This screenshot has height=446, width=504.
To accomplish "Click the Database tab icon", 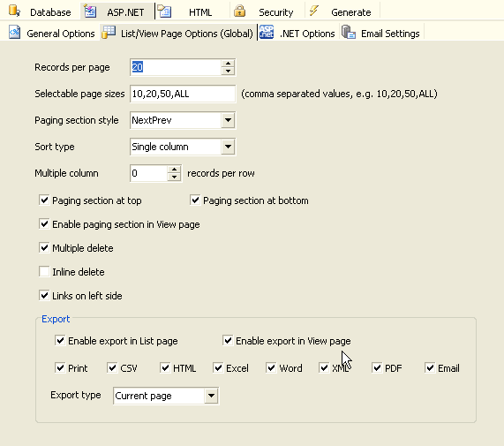I will (x=14, y=11).
